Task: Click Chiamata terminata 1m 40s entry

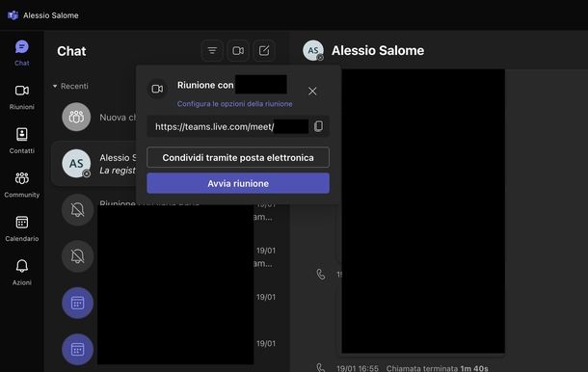Action: pyautogui.click(x=438, y=368)
